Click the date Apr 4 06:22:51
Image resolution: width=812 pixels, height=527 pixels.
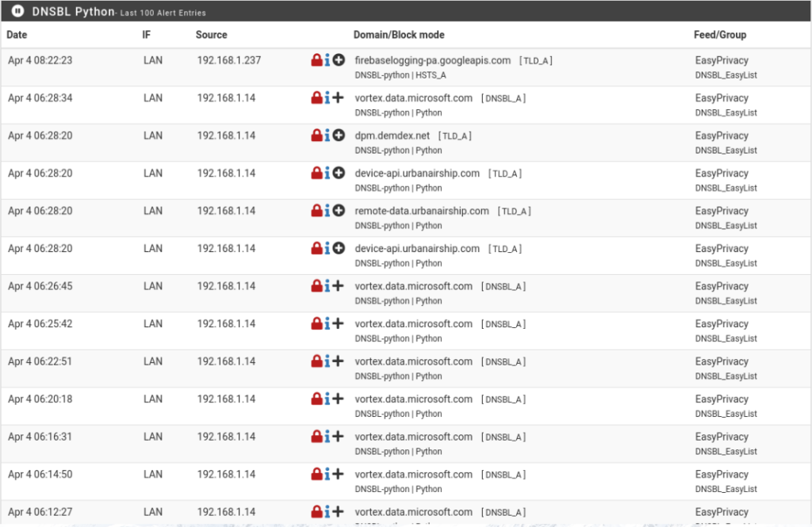click(x=40, y=361)
